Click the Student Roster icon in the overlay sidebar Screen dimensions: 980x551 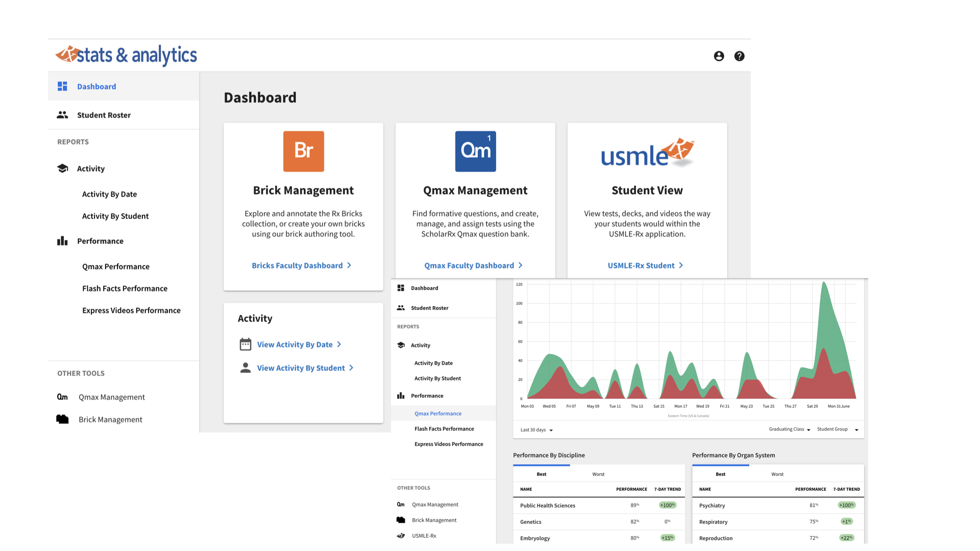[x=401, y=308]
